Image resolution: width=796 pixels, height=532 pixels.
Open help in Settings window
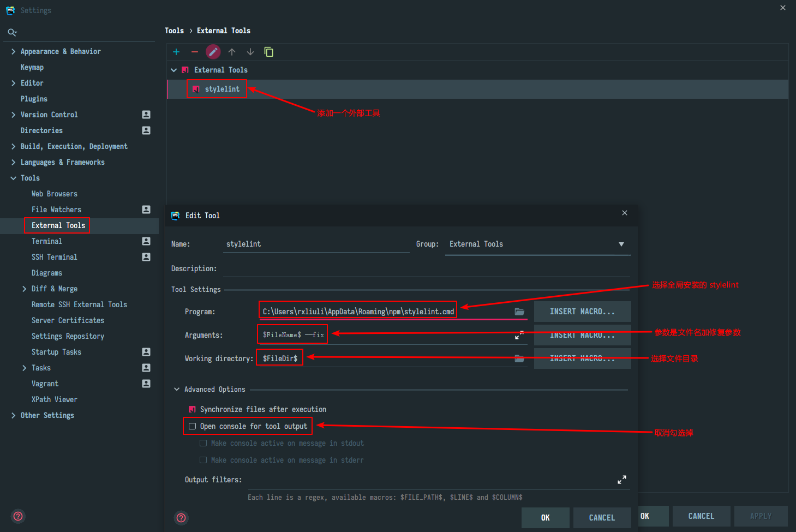pyautogui.click(x=18, y=516)
